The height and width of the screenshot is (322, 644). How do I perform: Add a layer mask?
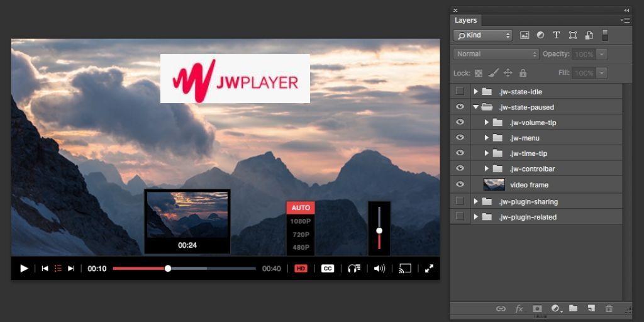pos(537,309)
